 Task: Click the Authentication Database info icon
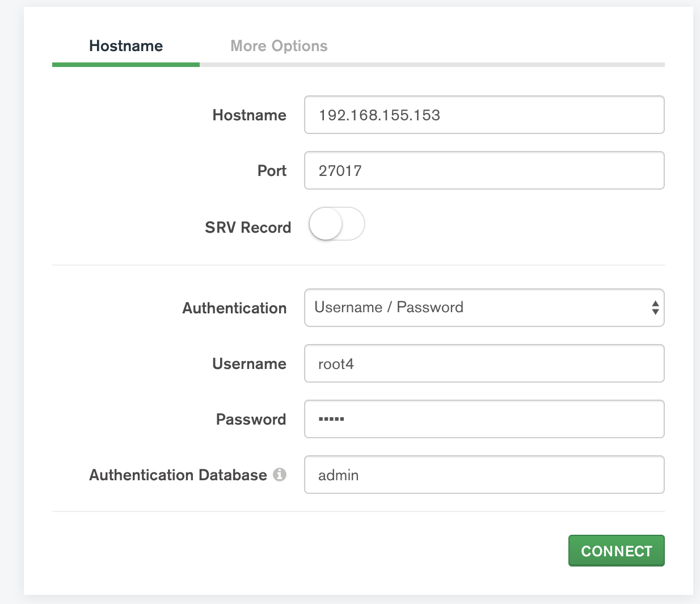point(280,475)
